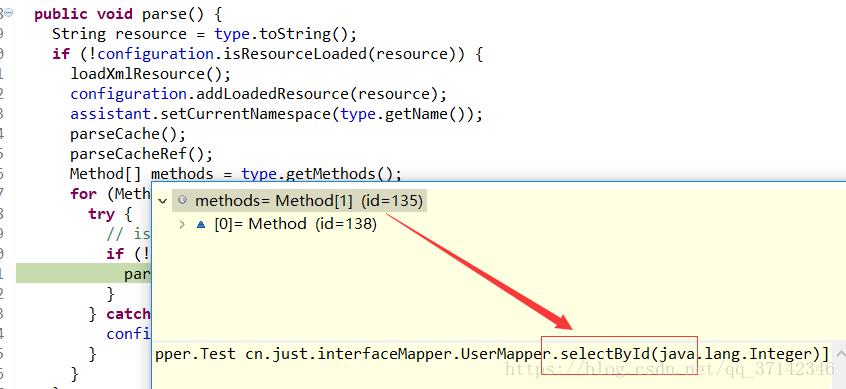The width and height of the screenshot is (846, 389).
Task: Click the triangle icon beside [0]= Method
Action: point(201,224)
